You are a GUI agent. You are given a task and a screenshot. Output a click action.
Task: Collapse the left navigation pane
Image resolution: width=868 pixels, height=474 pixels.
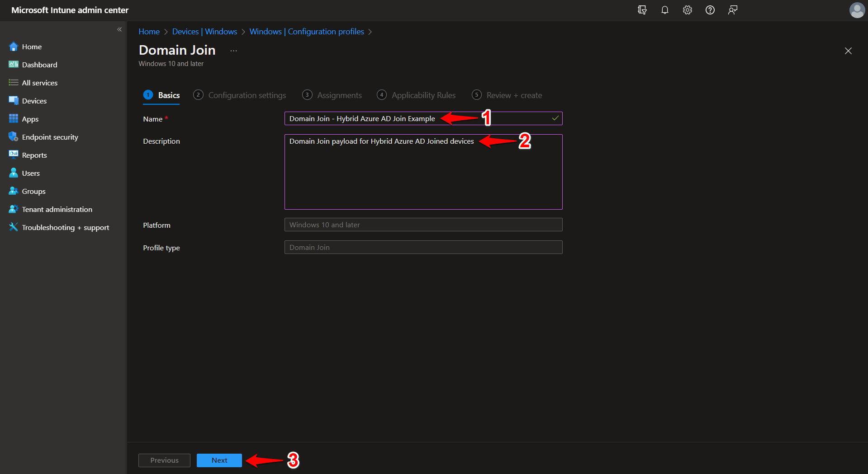tap(120, 29)
